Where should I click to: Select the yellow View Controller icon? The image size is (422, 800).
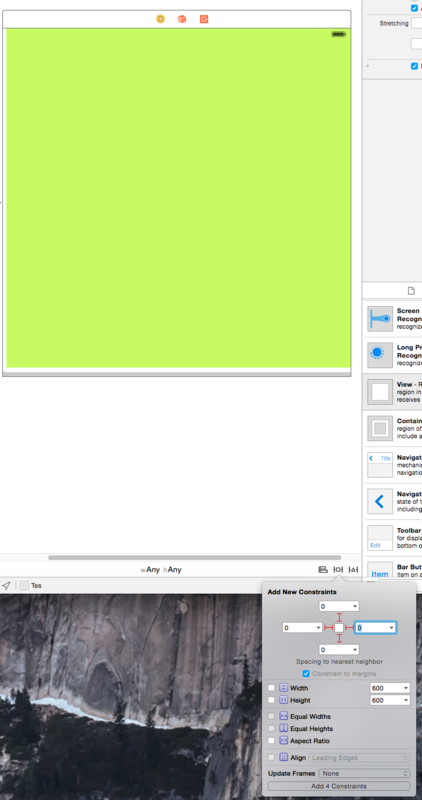[x=160, y=19]
